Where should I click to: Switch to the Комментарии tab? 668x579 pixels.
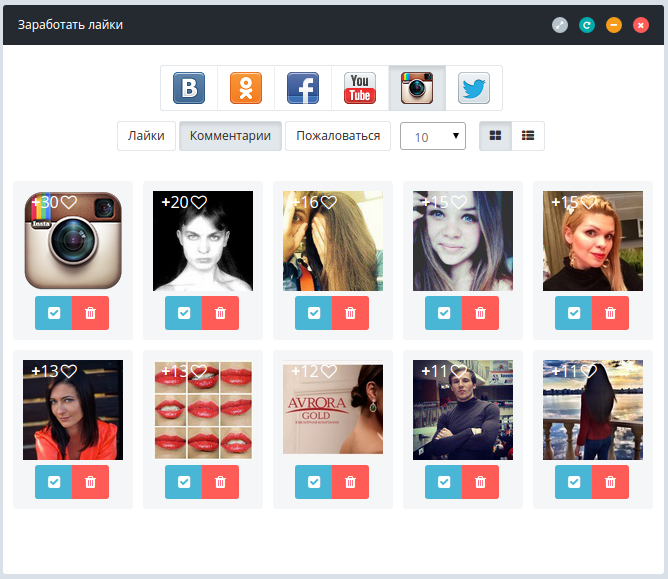[x=230, y=136]
